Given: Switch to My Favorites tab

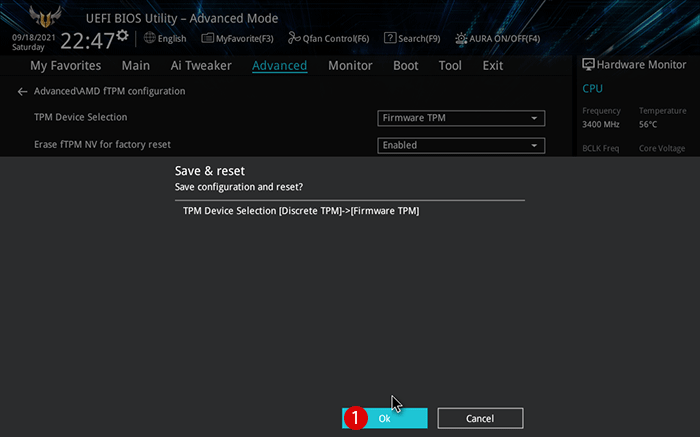Looking at the screenshot, I should 66,66.
